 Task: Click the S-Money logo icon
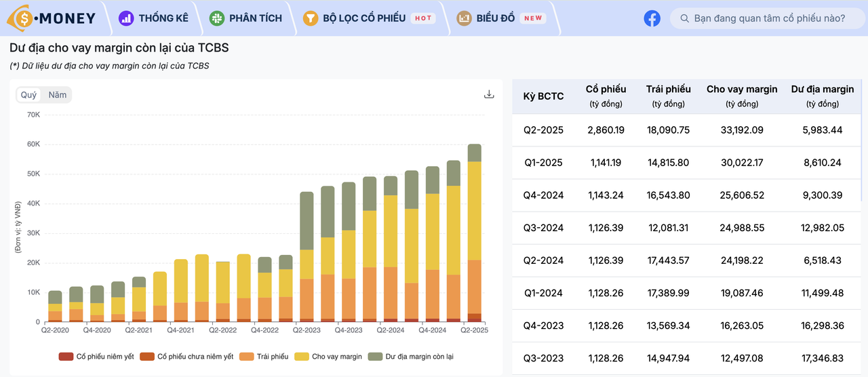21,18
